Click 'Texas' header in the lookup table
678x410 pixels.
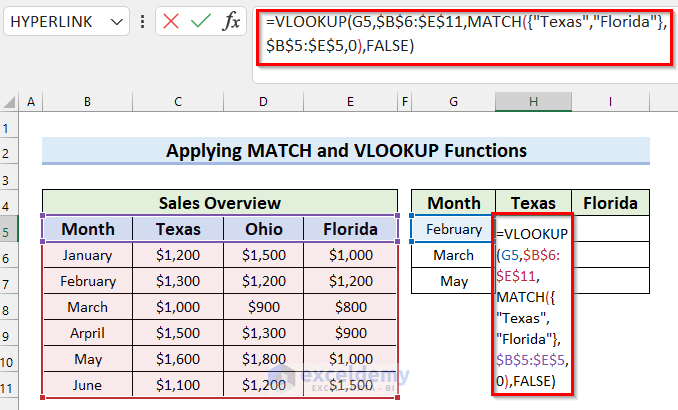[533, 202]
